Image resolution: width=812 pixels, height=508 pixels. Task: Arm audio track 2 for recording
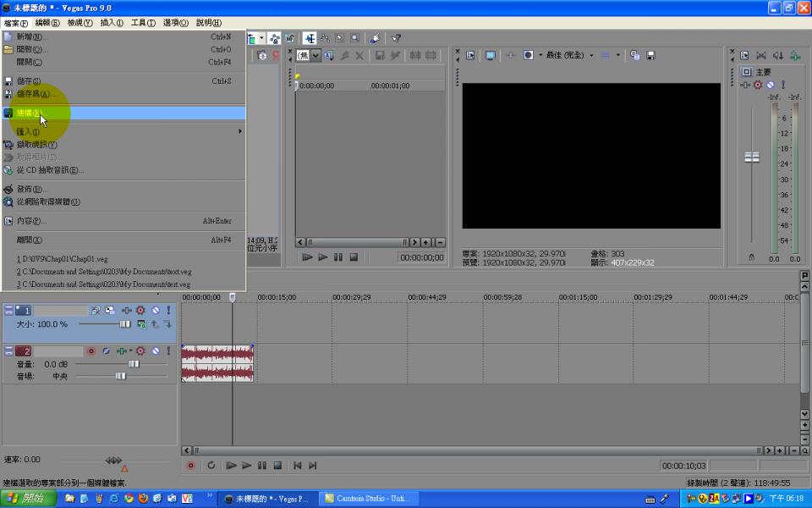[91, 351]
